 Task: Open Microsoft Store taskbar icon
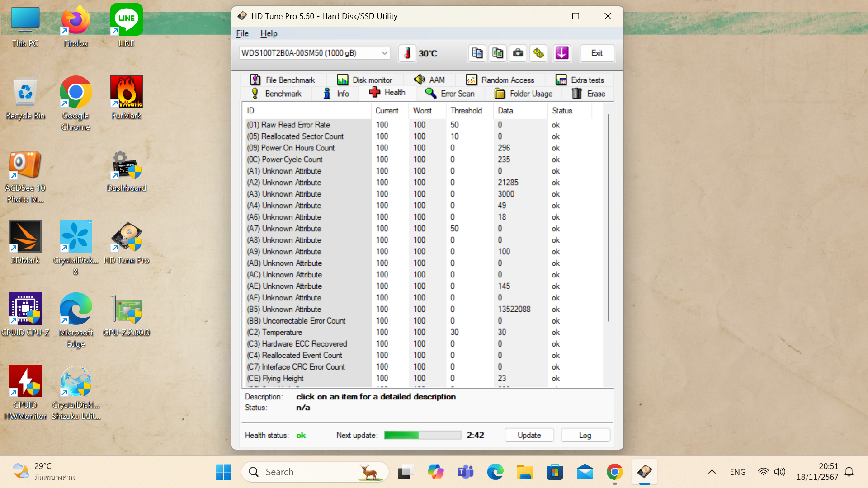pyautogui.click(x=555, y=472)
